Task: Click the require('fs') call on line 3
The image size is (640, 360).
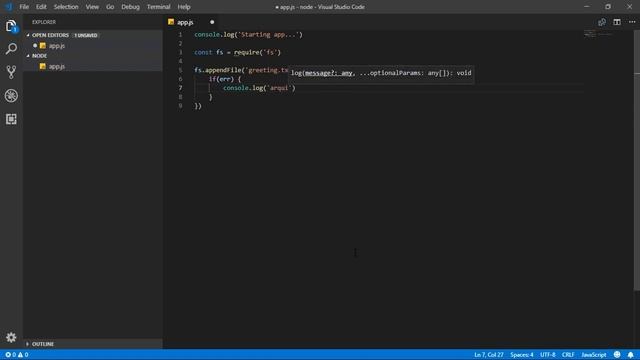Action: [257, 52]
